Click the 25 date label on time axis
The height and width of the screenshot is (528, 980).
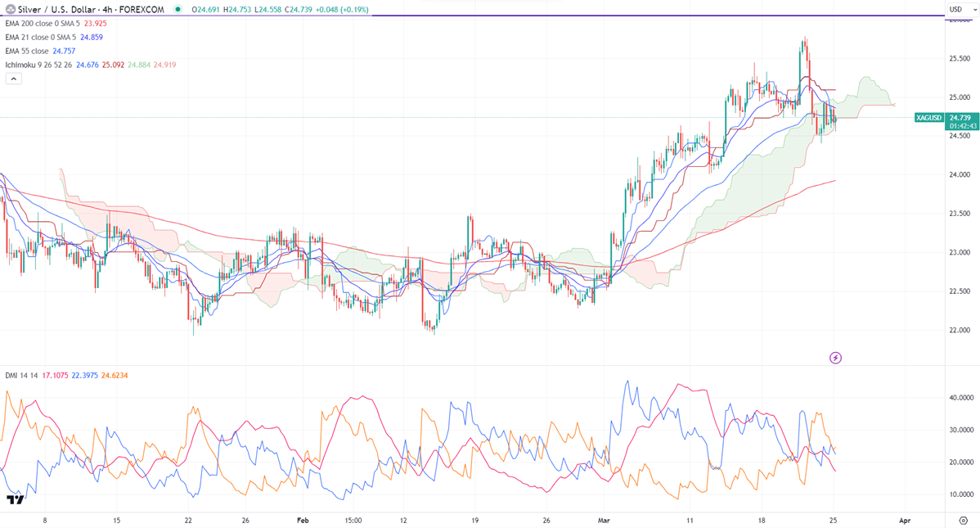click(x=833, y=521)
